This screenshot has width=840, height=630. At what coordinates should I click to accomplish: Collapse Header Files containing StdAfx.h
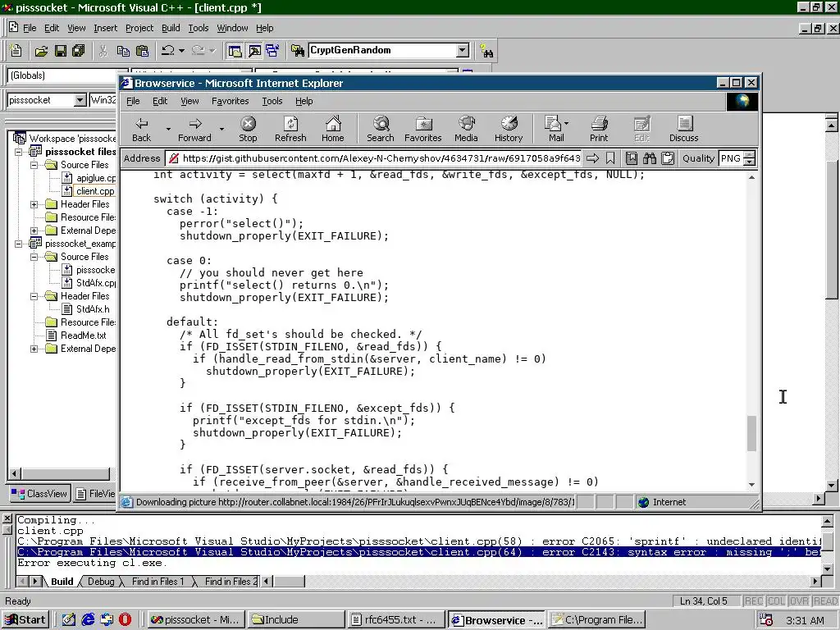pyautogui.click(x=34, y=296)
